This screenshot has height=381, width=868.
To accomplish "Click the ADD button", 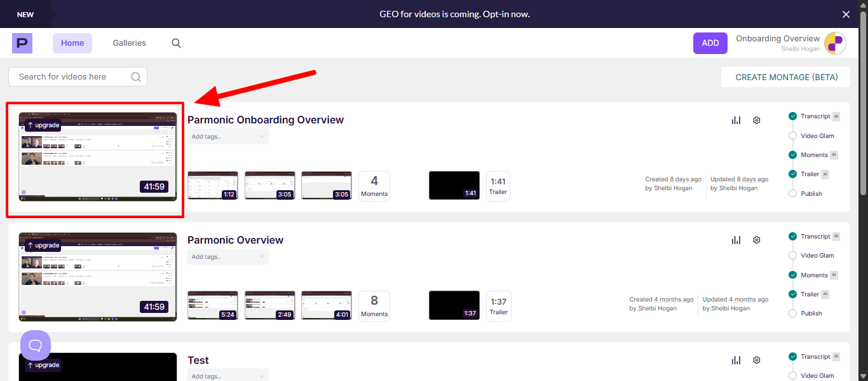I will [710, 43].
